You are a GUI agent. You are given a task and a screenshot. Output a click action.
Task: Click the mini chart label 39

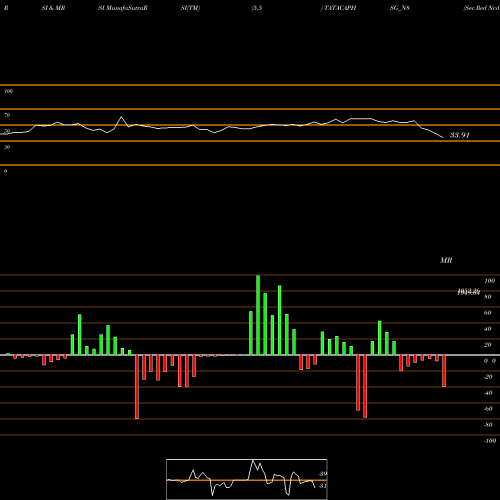[323, 474]
